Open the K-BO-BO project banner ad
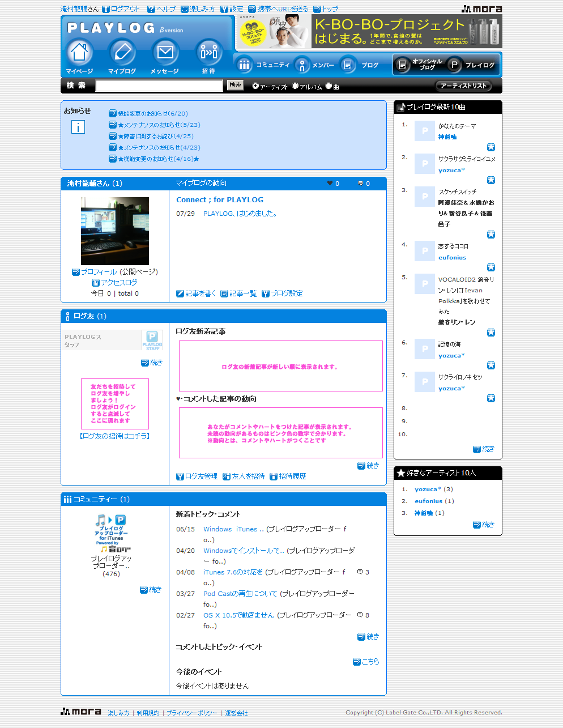Screen dimensions: 563x728 point(369,31)
